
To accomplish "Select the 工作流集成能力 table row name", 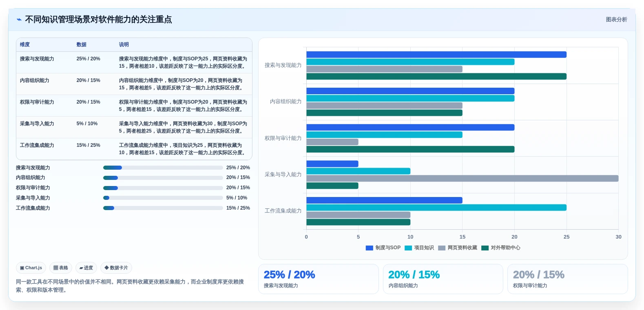I will coord(37,145).
